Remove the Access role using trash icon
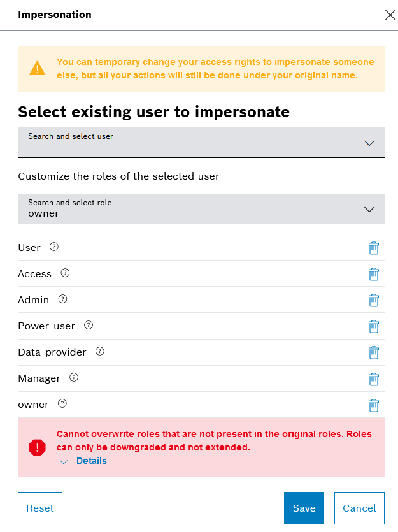The height and width of the screenshot is (532, 398). click(x=374, y=274)
